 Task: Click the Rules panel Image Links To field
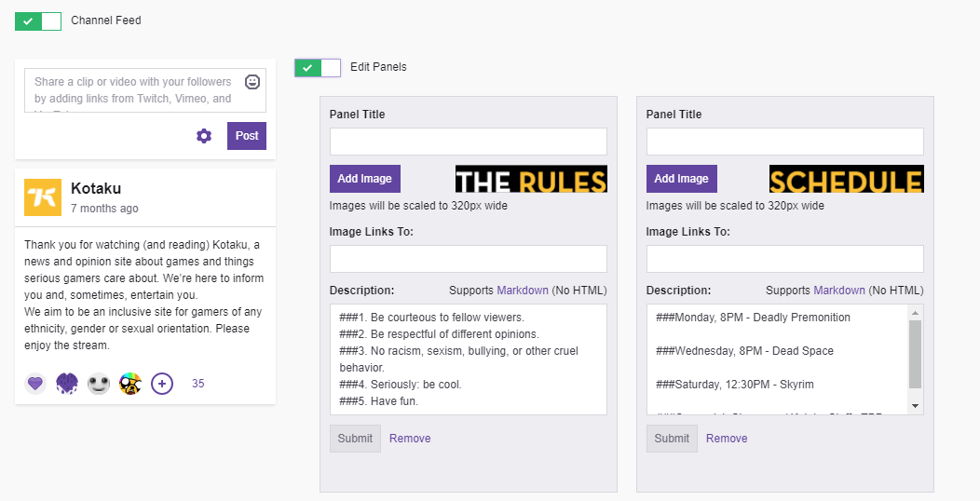point(468,259)
